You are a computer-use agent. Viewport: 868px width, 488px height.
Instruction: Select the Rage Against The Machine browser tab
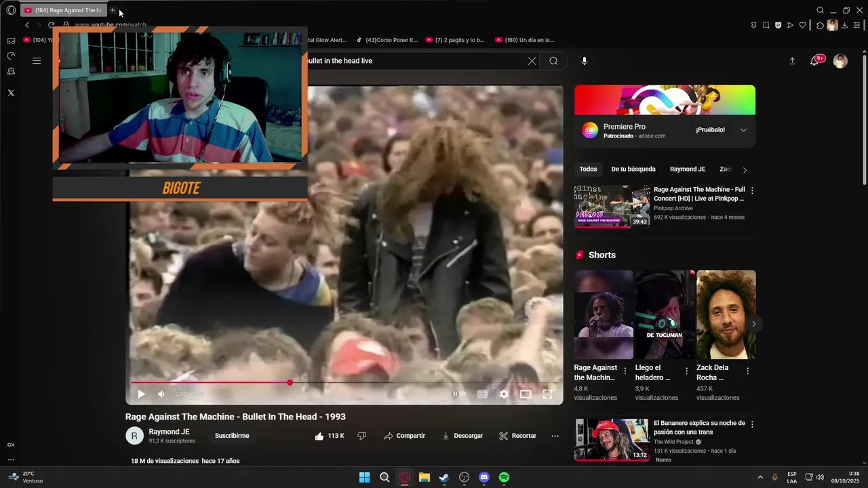(63, 10)
